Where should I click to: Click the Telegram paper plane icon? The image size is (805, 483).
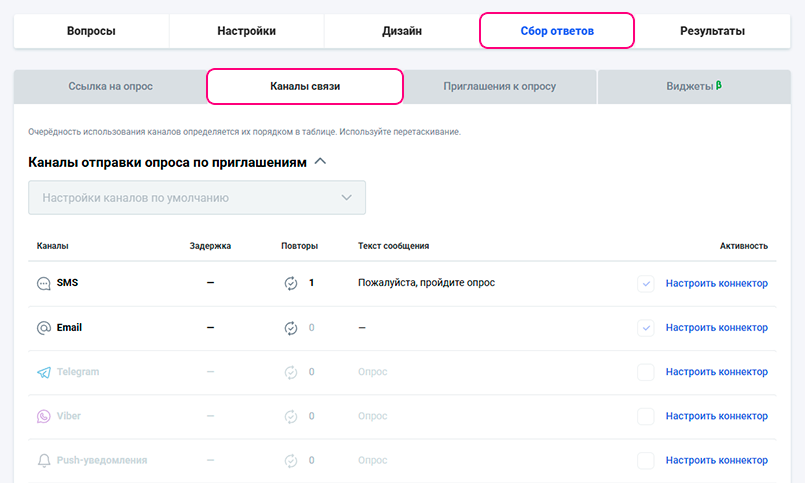44,372
